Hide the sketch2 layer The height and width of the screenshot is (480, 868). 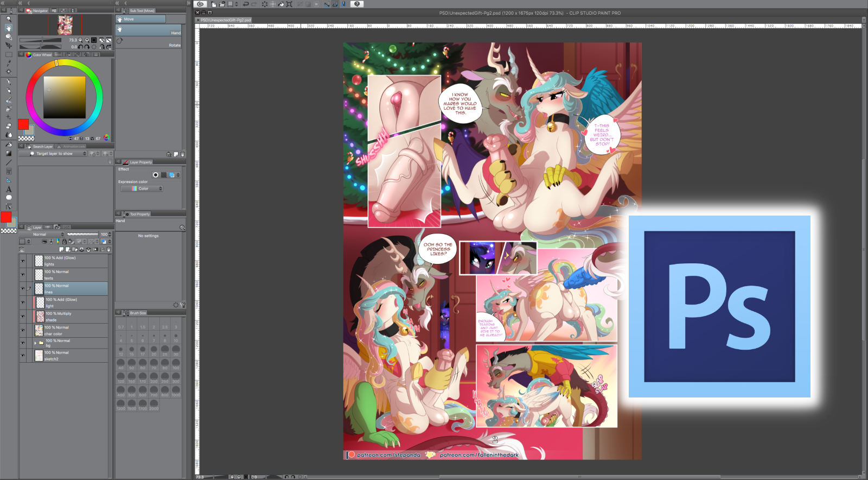(23, 356)
